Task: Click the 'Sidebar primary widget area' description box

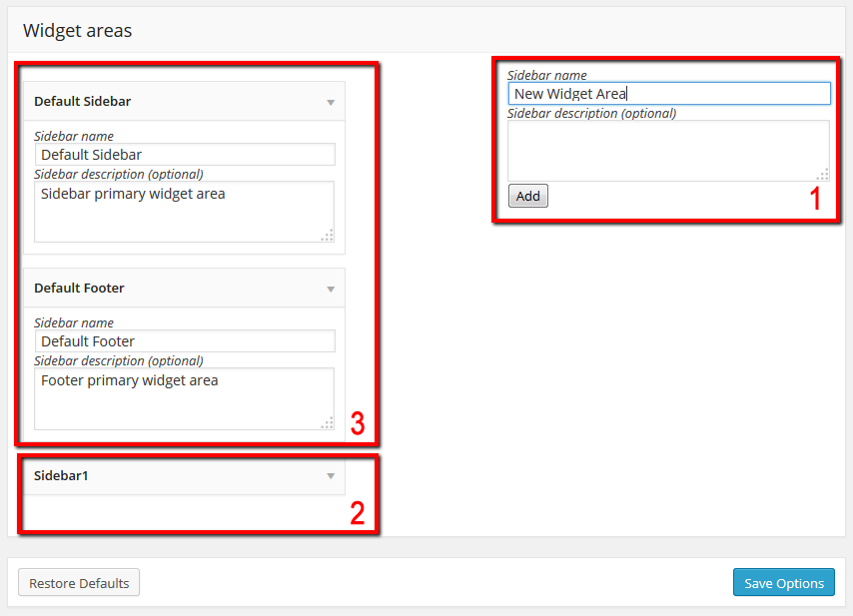Action: [x=184, y=212]
